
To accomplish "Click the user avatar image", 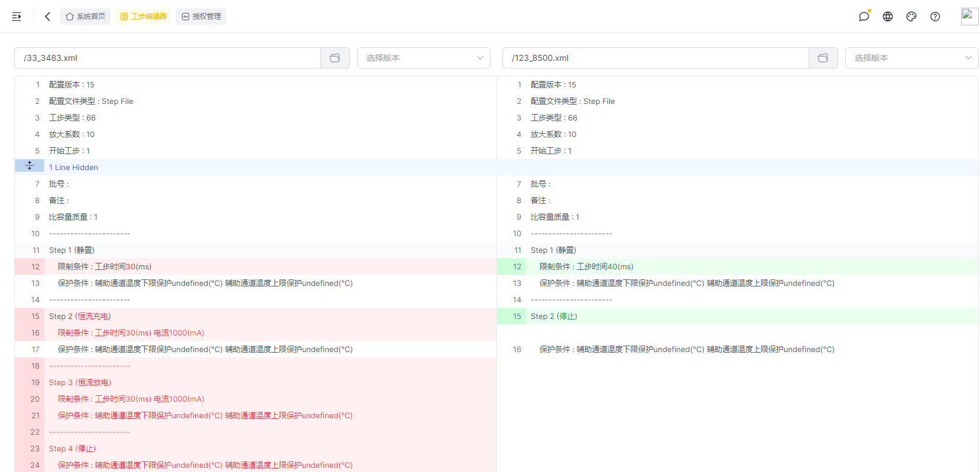I will (969, 16).
